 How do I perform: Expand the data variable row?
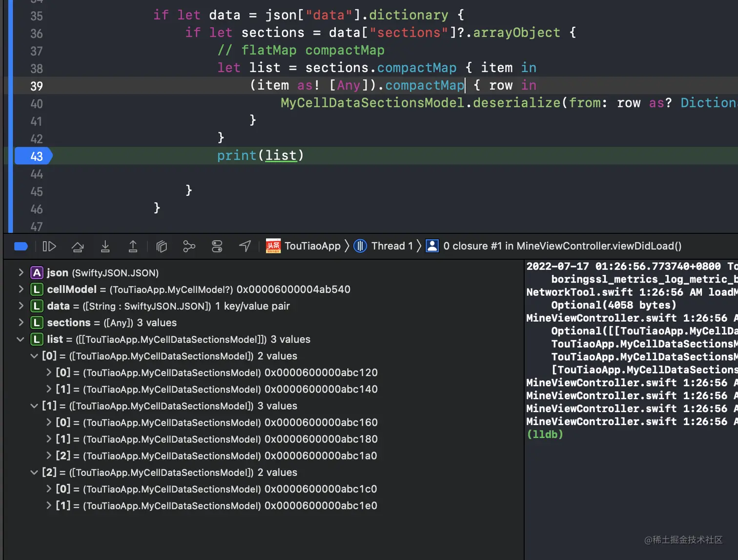(21, 306)
